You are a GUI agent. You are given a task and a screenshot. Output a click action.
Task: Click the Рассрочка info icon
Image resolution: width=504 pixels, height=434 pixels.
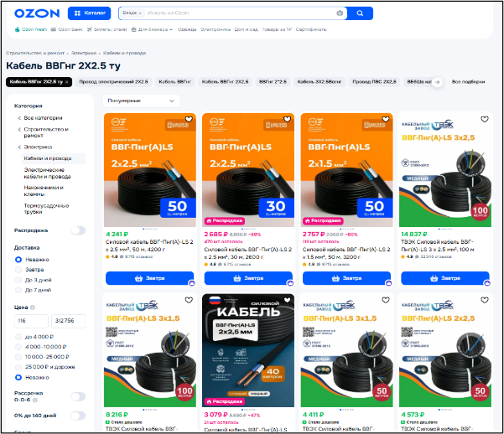[x=35, y=400]
